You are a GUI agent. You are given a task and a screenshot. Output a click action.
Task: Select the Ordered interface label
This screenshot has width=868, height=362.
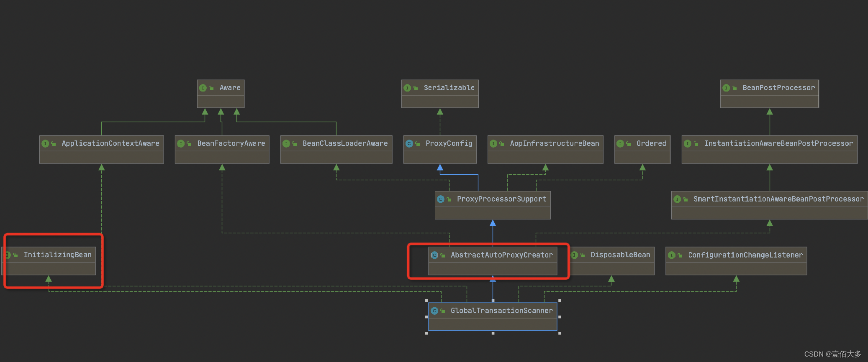pyautogui.click(x=652, y=143)
